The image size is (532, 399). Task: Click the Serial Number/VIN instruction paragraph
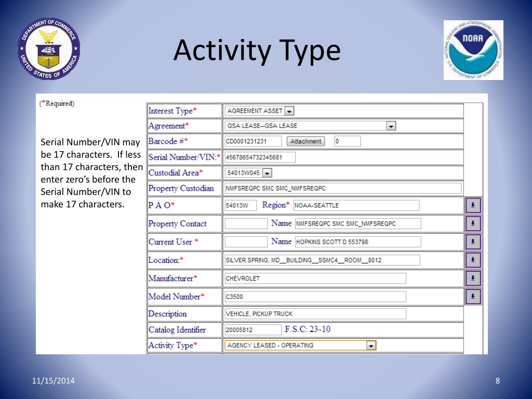[91, 173]
